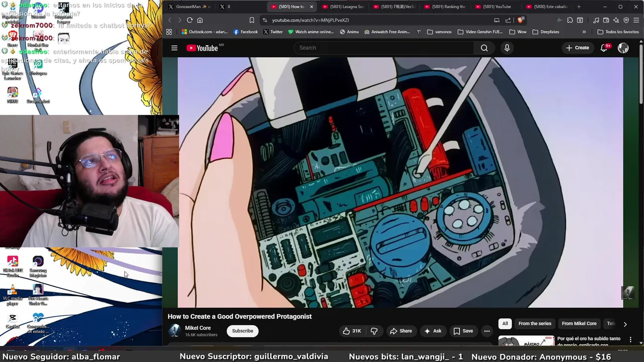Select the All filter chip

point(505,324)
